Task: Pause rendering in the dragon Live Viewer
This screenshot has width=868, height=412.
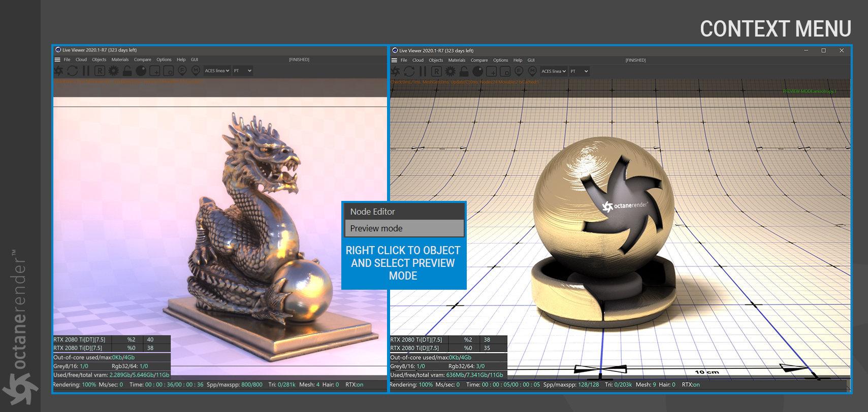Action: tap(86, 71)
